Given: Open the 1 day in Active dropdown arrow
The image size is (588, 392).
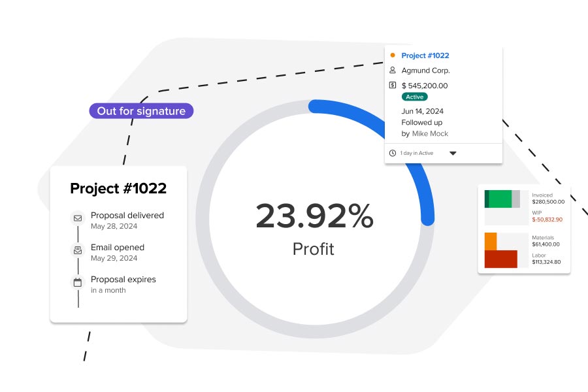Looking at the screenshot, I should 453,154.
